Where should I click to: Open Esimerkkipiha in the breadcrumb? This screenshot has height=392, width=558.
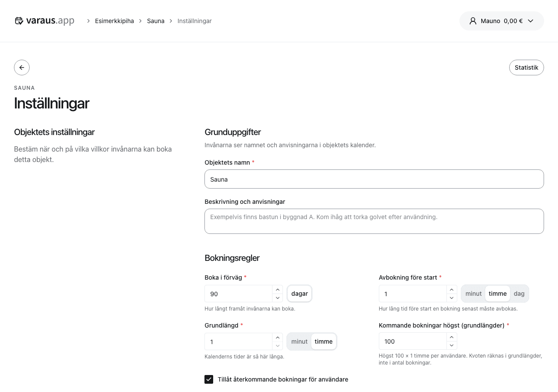click(115, 21)
